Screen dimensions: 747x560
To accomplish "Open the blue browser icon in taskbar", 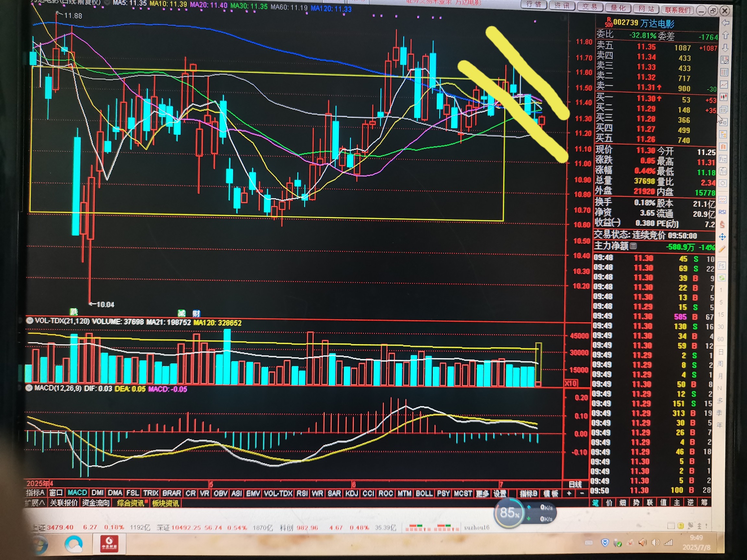I will (74, 544).
